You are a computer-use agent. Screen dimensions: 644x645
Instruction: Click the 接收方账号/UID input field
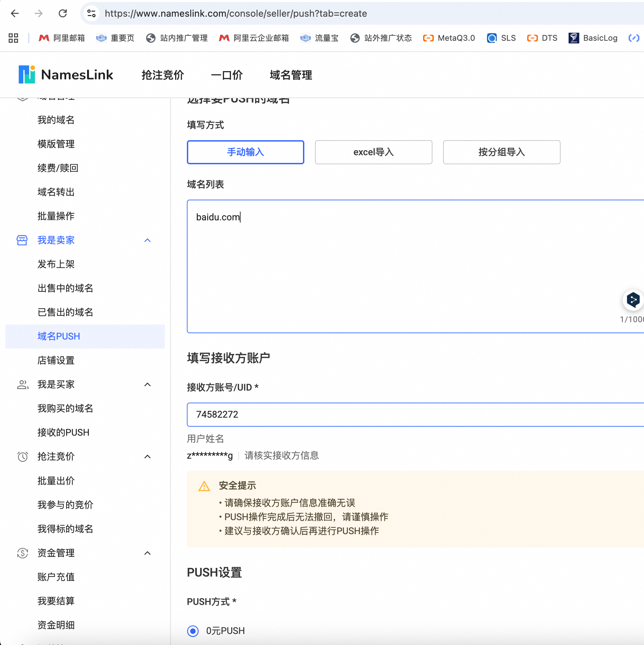[x=415, y=414]
